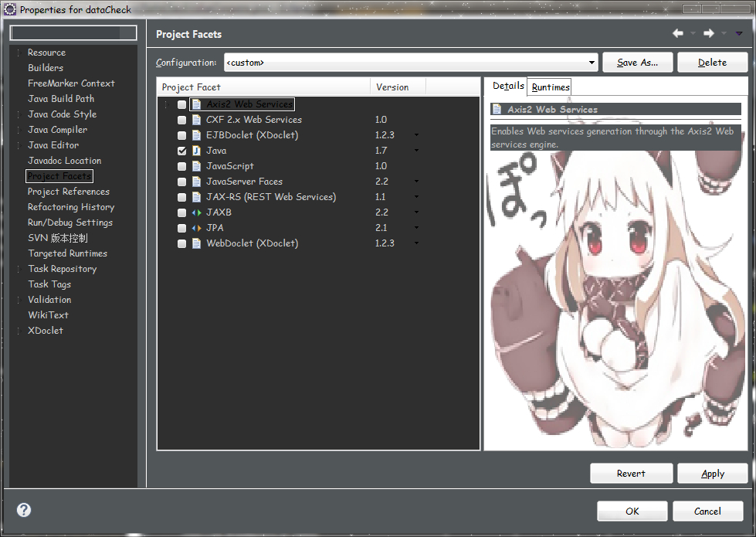This screenshot has width=756, height=537.
Task: Select FreeMarker Context in the sidebar
Action: [71, 83]
